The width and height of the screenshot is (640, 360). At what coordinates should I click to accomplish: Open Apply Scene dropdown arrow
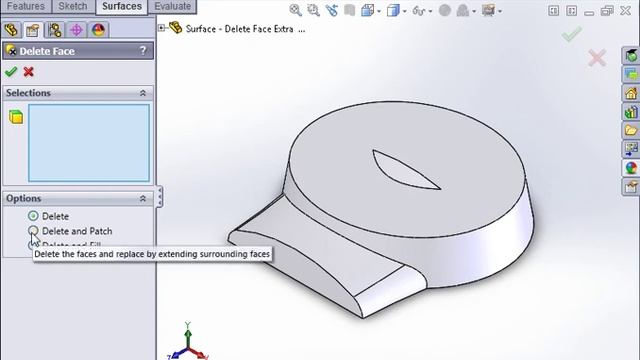point(474,11)
